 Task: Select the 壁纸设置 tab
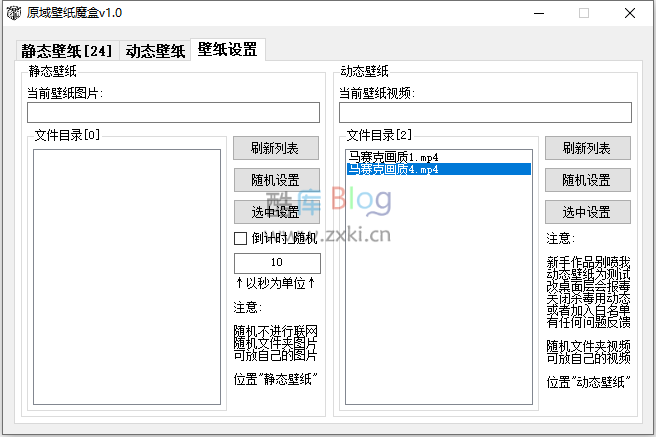(228, 49)
